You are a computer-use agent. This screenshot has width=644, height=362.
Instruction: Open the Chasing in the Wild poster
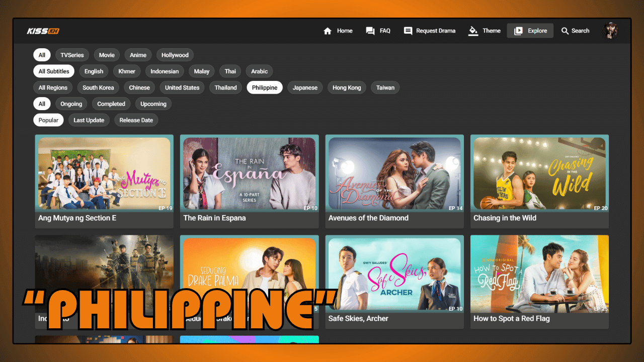[x=539, y=173]
